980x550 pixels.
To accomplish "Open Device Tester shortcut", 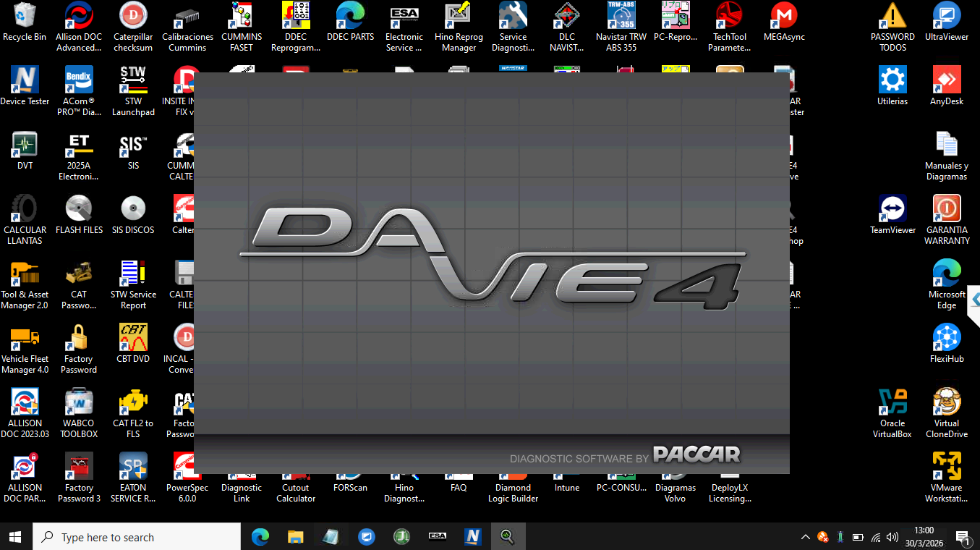I will (x=25, y=86).
